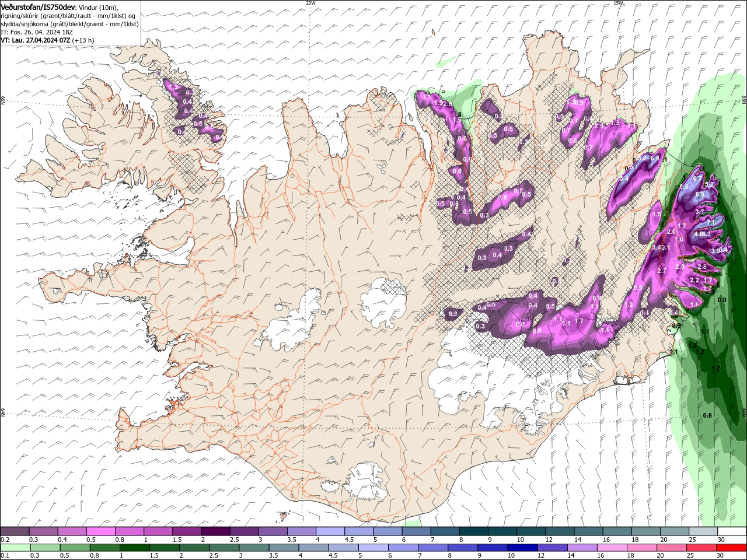
Task: Pick the grey snow swatch between 20 and 25
Action: coord(675,531)
